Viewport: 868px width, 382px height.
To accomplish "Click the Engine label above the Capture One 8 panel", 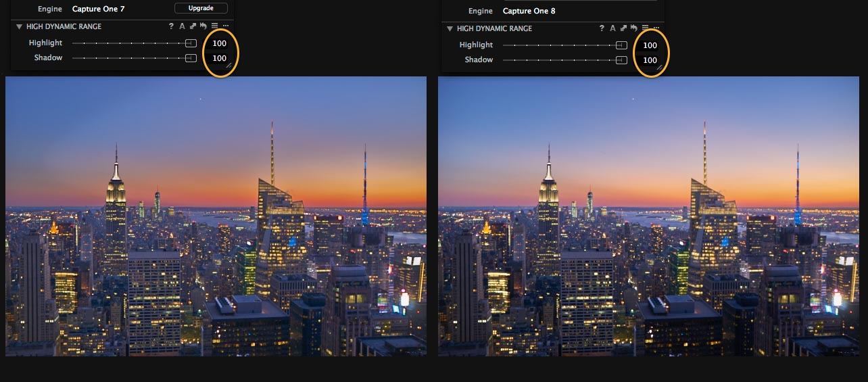I will click(481, 11).
